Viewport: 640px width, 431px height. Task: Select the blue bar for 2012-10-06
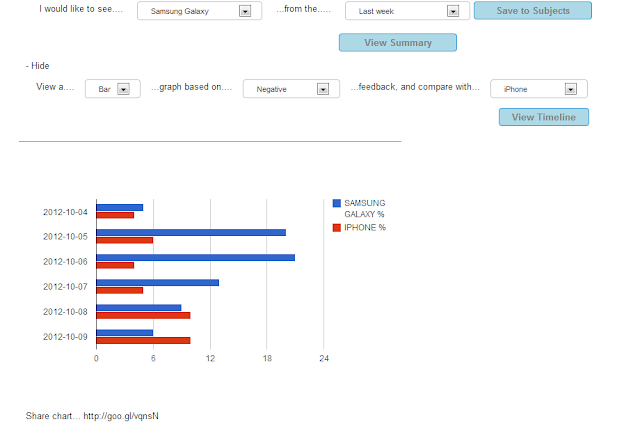click(196, 258)
